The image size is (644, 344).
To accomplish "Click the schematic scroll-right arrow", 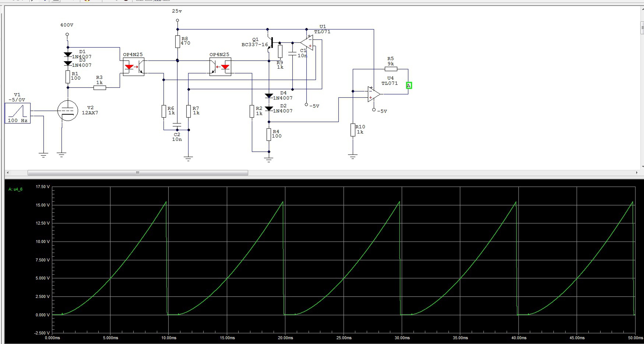I will [637, 173].
